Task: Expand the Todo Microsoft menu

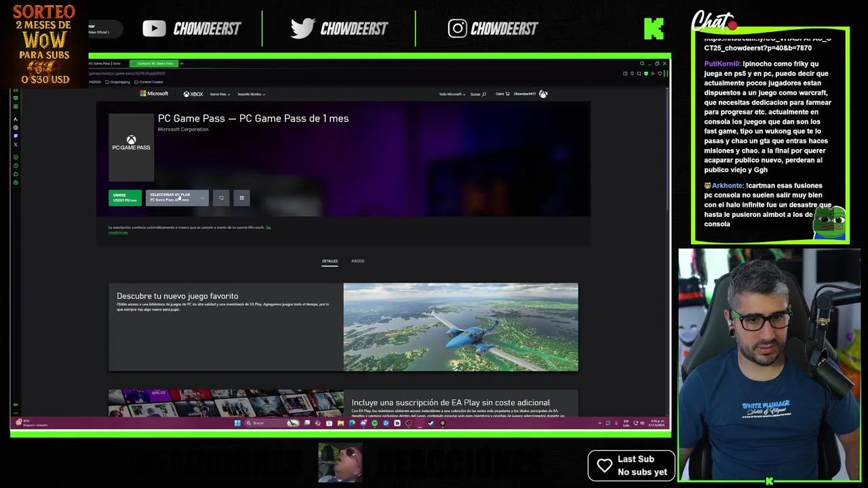Action: pyautogui.click(x=451, y=94)
